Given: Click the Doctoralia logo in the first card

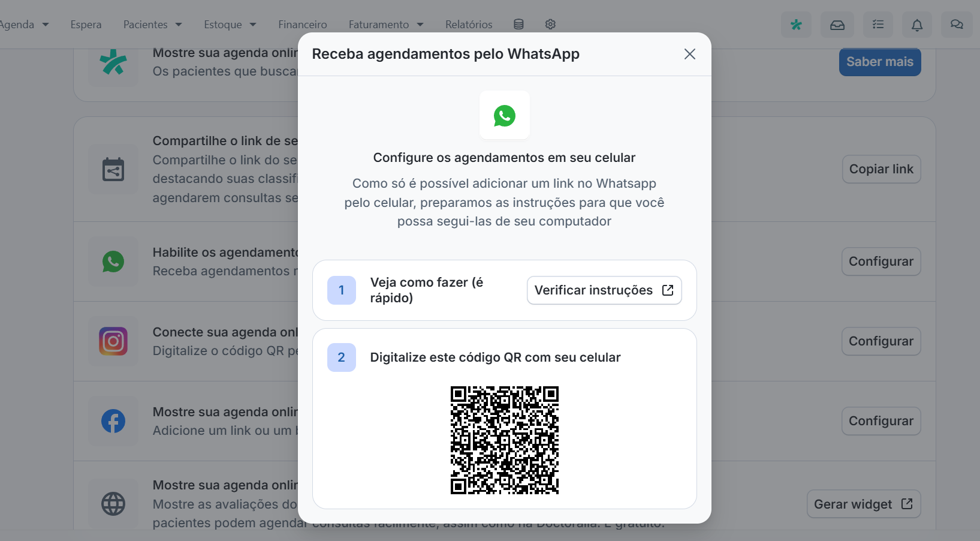Looking at the screenshot, I should pyautogui.click(x=113, y=62).
